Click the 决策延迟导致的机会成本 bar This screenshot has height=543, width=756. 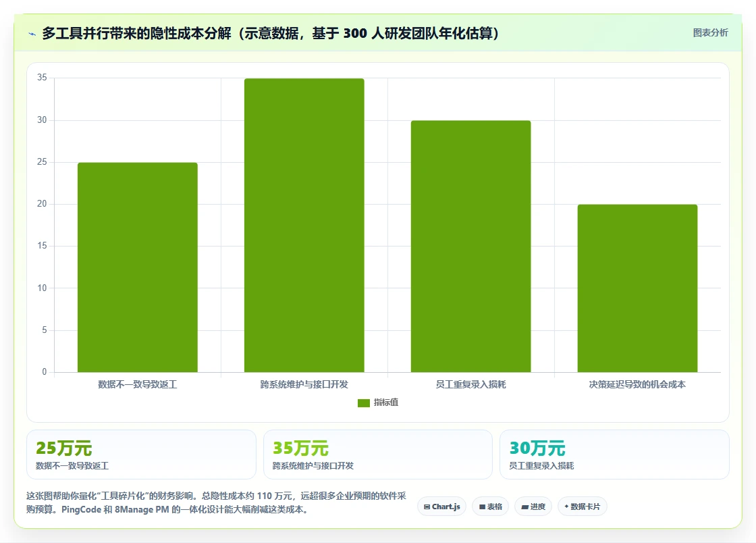pos(637,288)
